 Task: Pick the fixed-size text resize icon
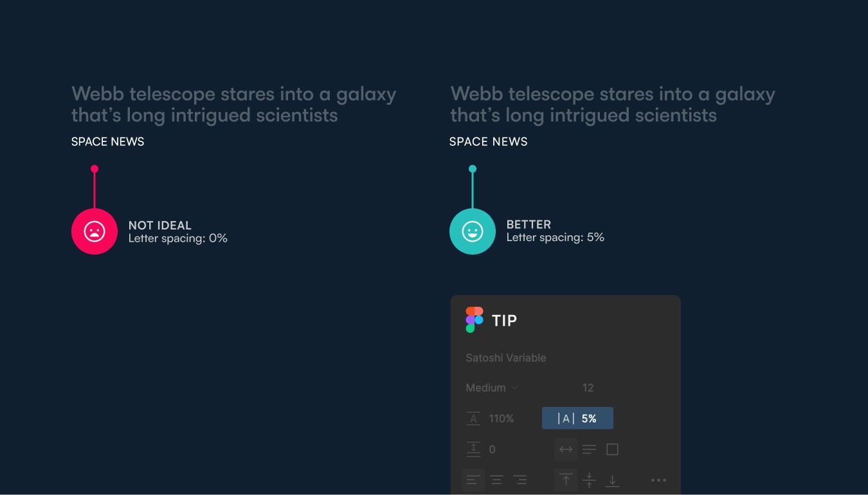click(x=612, y=449)
